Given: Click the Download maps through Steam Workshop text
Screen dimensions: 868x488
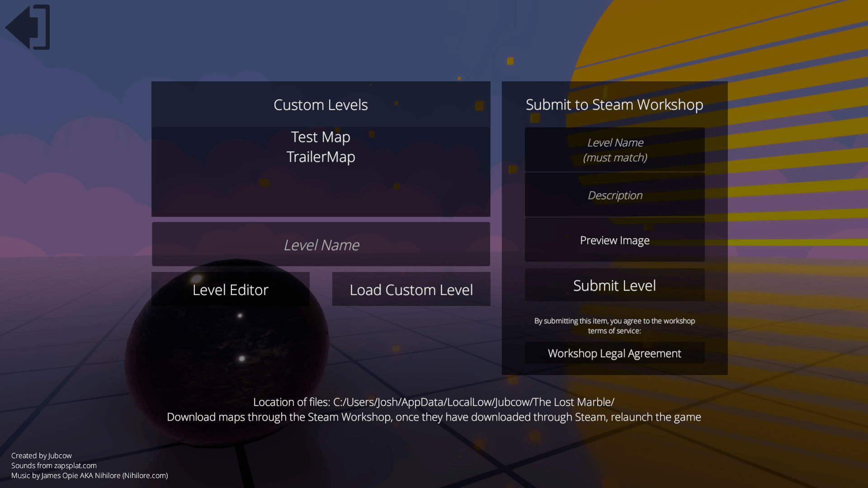Looking at the screenshot, I should (433, 417).
